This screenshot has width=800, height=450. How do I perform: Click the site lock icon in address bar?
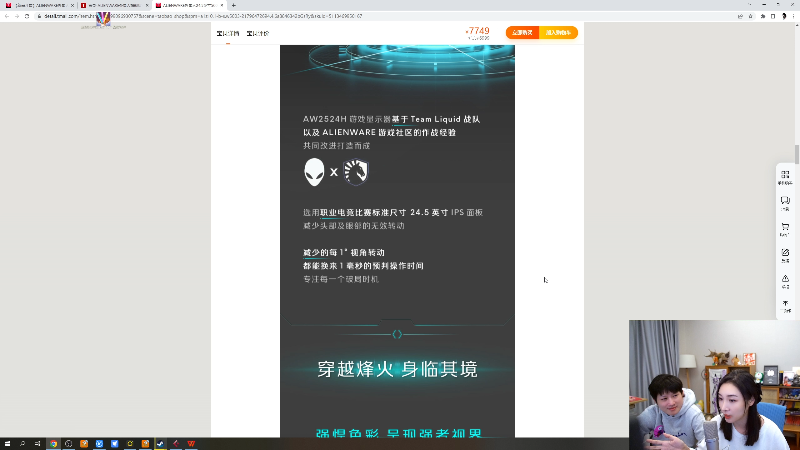coord(39,16)
